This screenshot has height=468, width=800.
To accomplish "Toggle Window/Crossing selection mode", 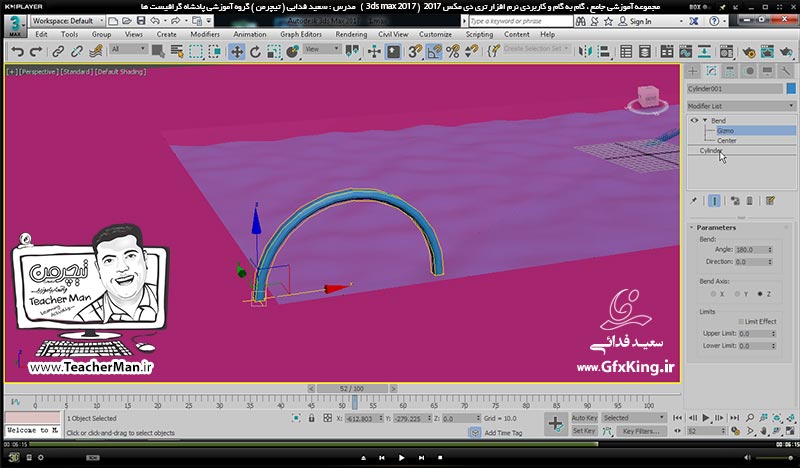I will click(214, 52).
